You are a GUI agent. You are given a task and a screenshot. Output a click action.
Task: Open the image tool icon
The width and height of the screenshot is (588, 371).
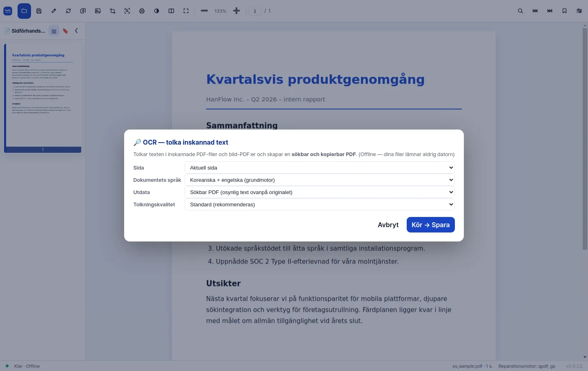click(98, 11)
